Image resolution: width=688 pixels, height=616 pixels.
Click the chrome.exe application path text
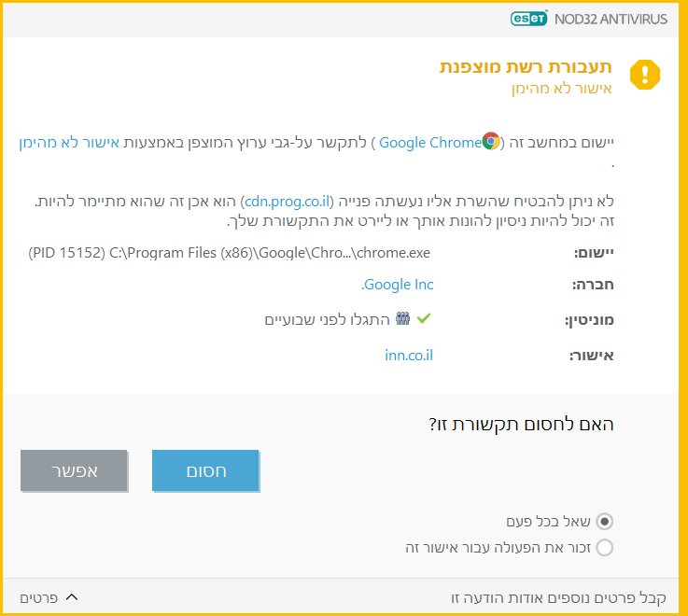coord(229,253)
